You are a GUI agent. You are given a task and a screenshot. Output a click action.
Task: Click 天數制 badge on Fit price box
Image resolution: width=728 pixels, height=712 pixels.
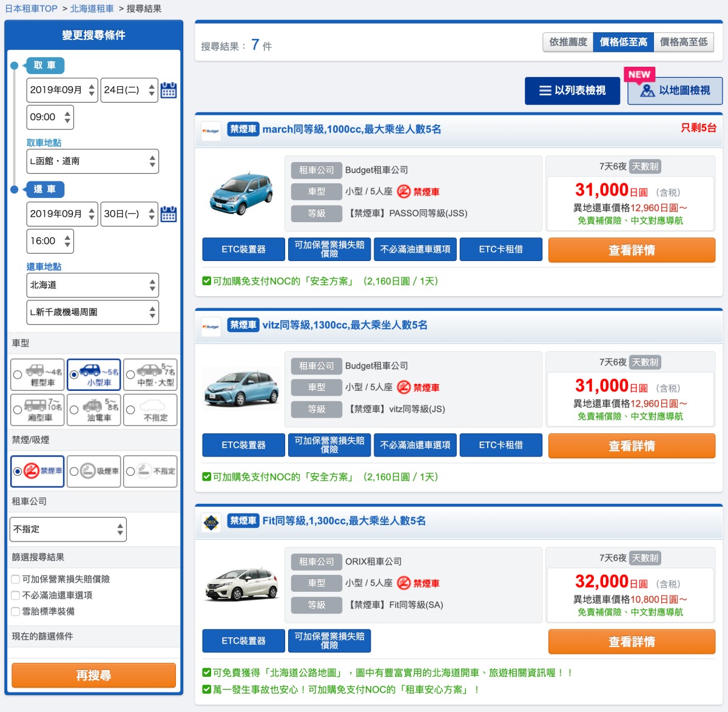[645, 558]
